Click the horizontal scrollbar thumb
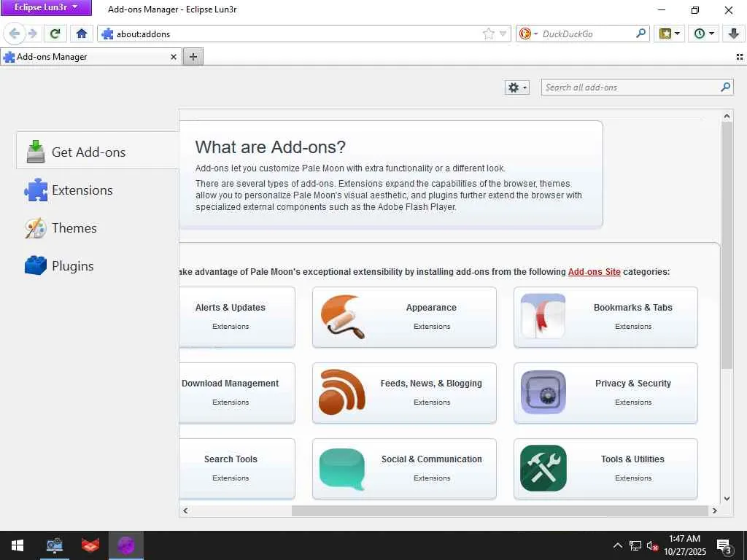747x560 pixels. click(x=500, y=510)
